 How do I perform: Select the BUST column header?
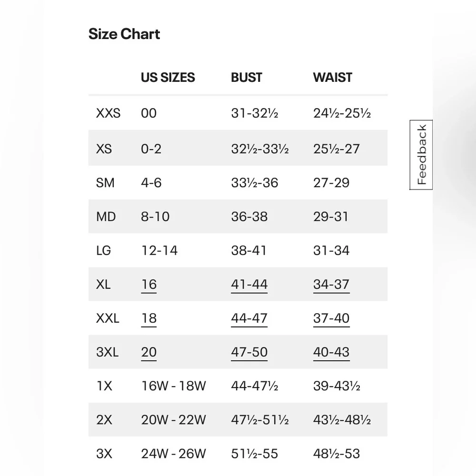(x=247, y=77)
